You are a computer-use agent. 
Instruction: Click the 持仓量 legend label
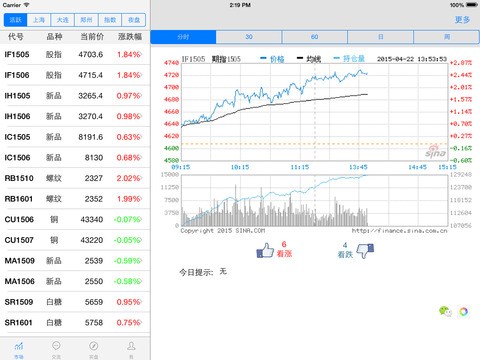354,59
